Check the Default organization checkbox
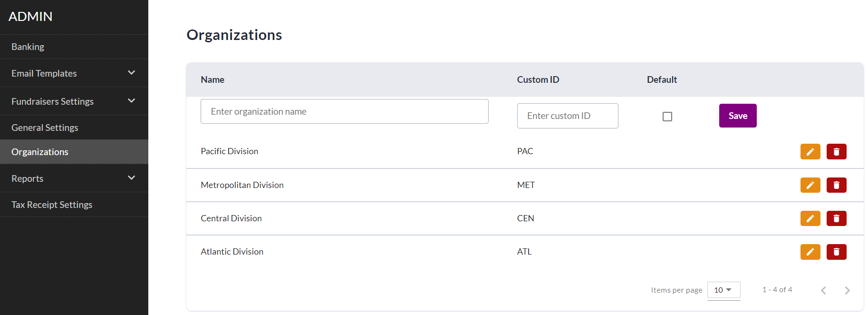 pyautogui.click(x=667, y=117)
